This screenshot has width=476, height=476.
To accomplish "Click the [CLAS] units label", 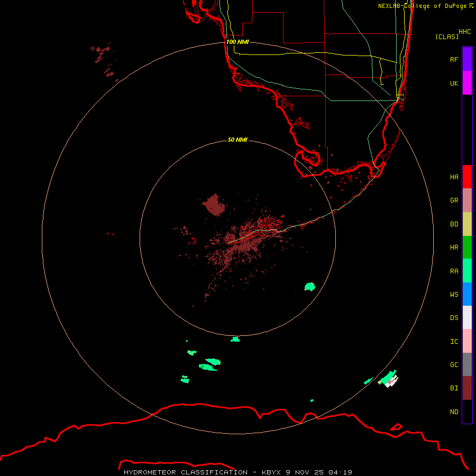I will click(x=446, y=36).
